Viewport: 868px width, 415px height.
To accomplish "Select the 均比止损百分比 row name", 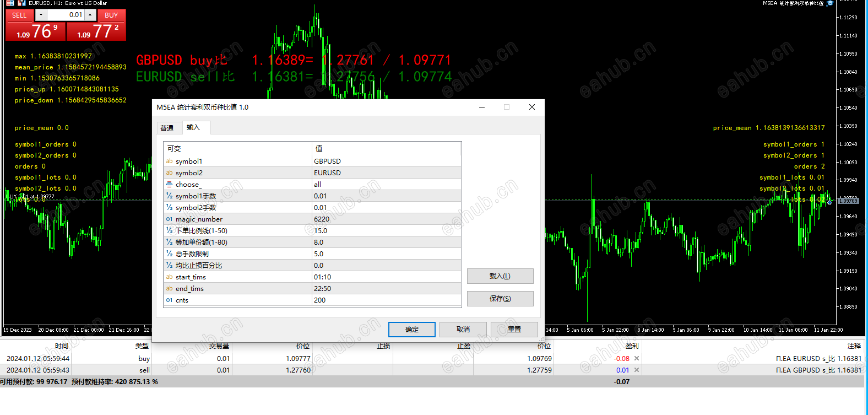I will pos(199,265).
